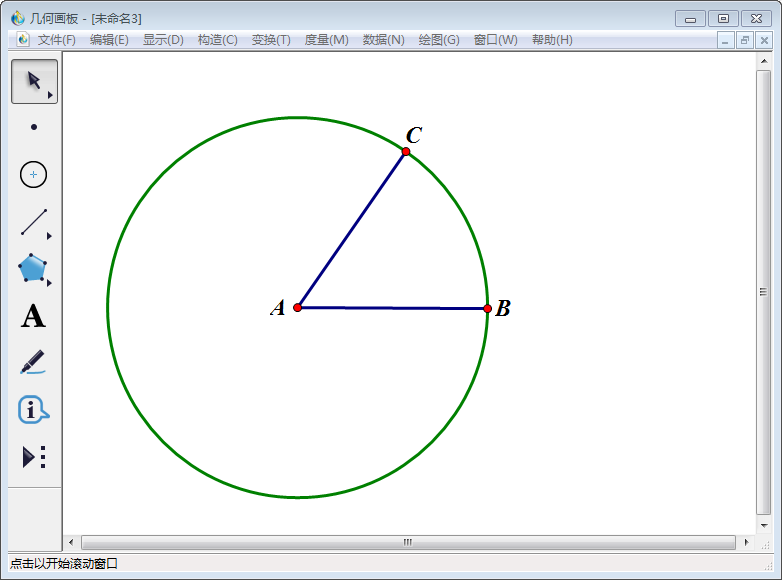
Task: Select the Arrow selection tool
Action: click(x=34, y=81)
